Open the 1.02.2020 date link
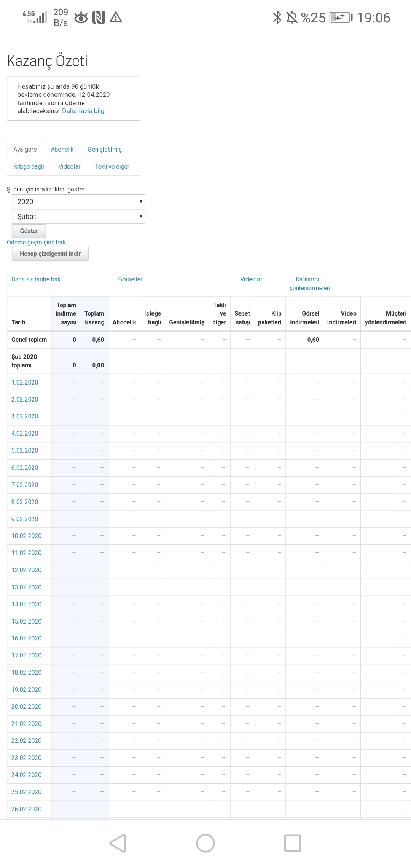411x868 pixels. [x=25, y=382]
